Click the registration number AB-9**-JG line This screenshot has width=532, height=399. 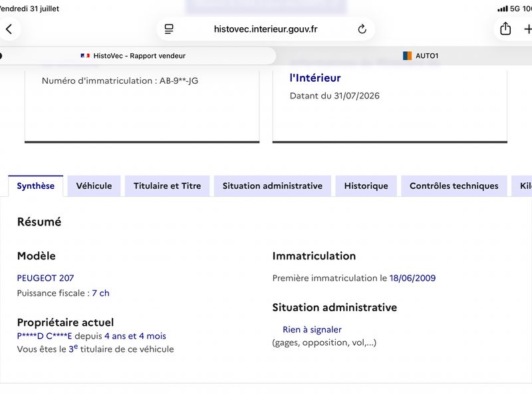[120, 80]
